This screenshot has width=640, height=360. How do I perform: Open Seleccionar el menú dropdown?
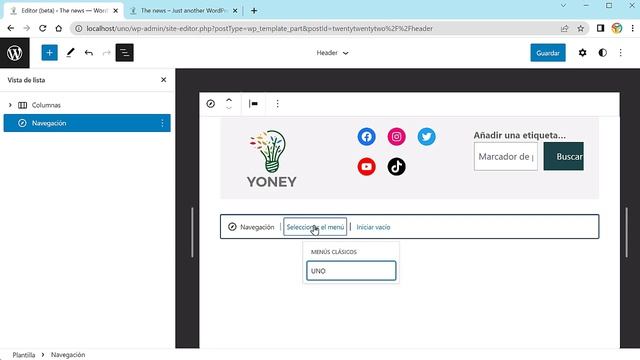coord(315,227)
